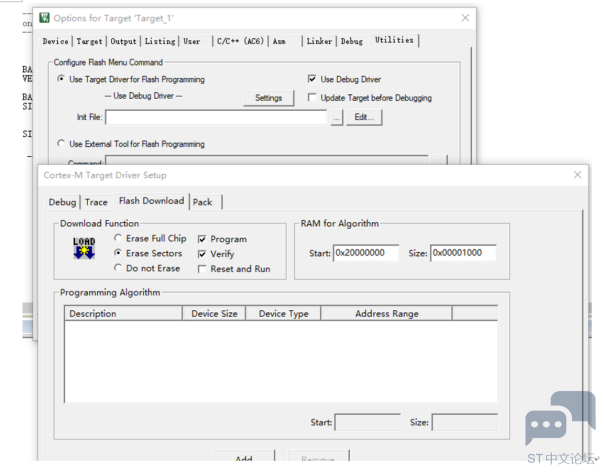This screenshot has height=474, width=604.
Task: Open the Linker tab
Action: point(319,41)
